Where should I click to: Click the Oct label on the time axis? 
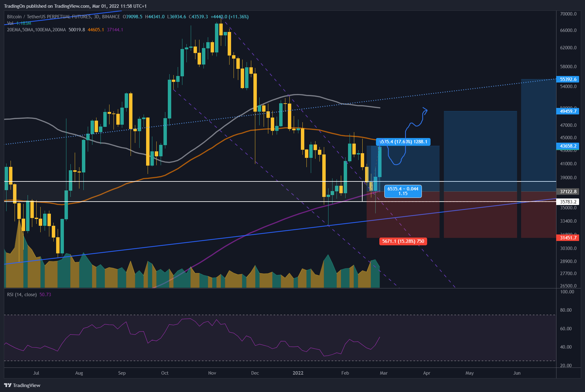click(165, 373)
